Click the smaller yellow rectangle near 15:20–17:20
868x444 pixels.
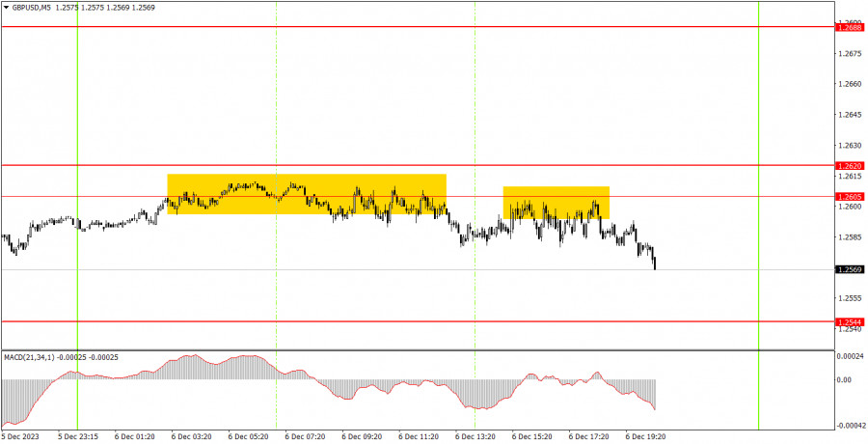coord(556,203)
